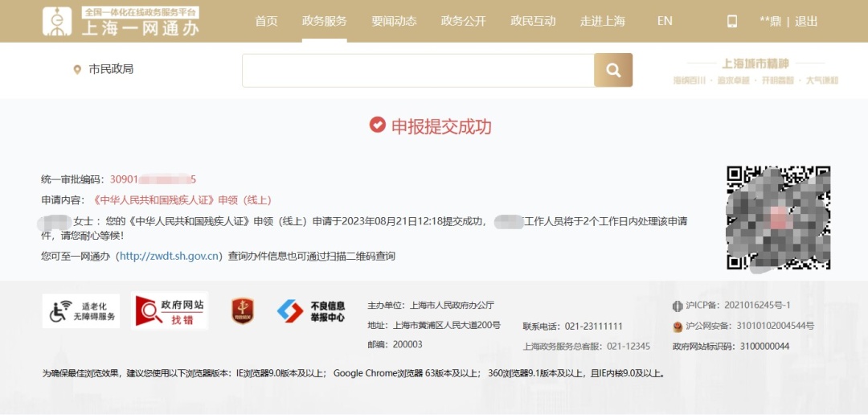The width and height of the screenshot is (868, 415).
Task: Click the location pin icon
Action: pyautogui.click(x=77, y=70)
